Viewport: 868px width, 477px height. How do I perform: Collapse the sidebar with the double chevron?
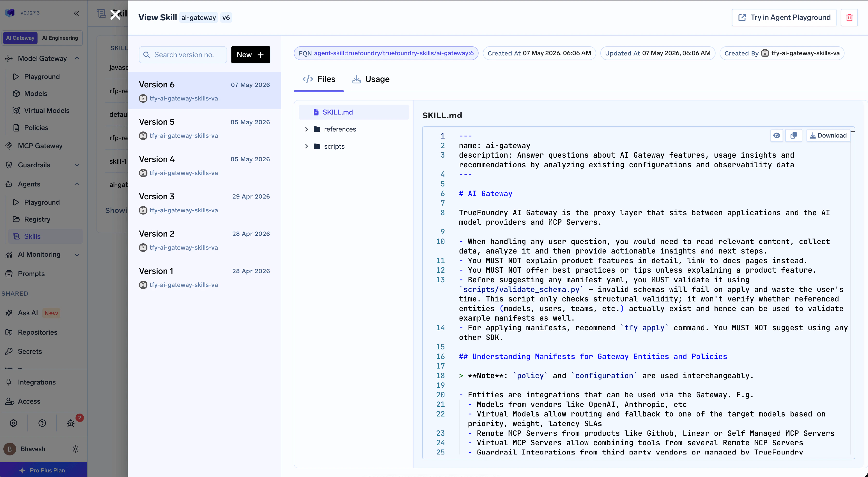76,13
